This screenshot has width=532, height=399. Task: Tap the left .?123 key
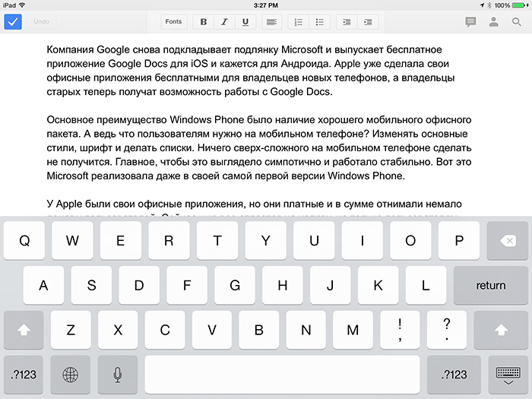[24, 375]
